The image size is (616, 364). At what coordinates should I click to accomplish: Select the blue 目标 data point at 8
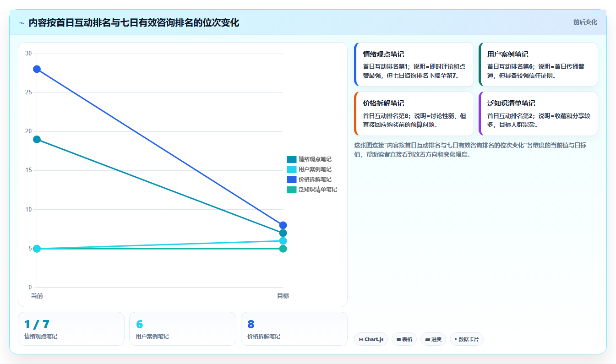tap(283, 225)
